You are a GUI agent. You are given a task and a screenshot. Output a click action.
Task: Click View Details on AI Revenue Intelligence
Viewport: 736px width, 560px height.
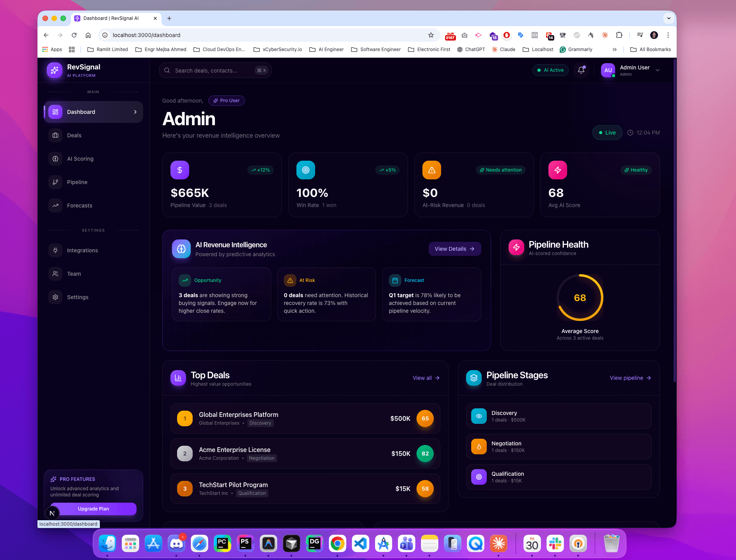coord(454,249)
